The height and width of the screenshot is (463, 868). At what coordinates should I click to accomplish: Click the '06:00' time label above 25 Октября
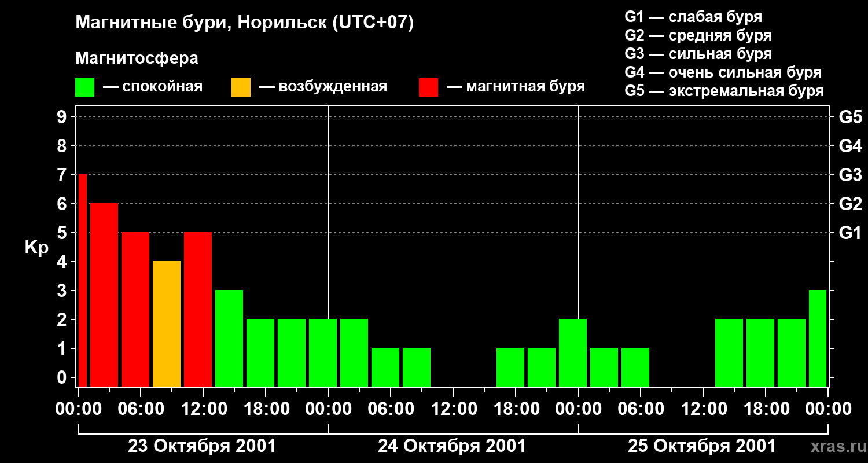coord(641,409)
